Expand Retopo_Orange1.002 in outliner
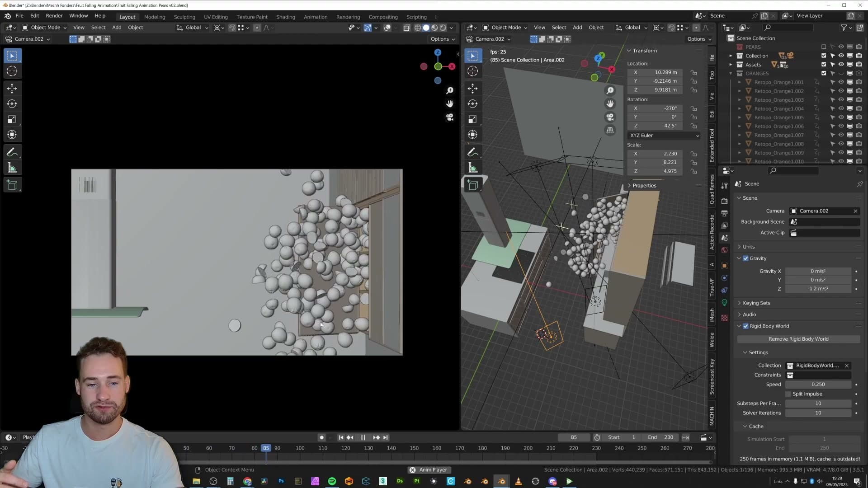Screen dimensions: 868x488 (x=740, y=91)
